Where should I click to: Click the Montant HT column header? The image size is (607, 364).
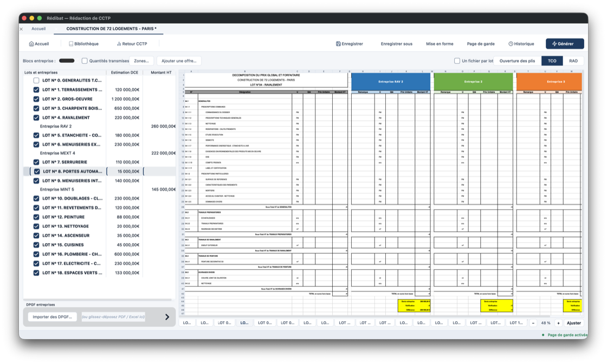pos(161,73)
